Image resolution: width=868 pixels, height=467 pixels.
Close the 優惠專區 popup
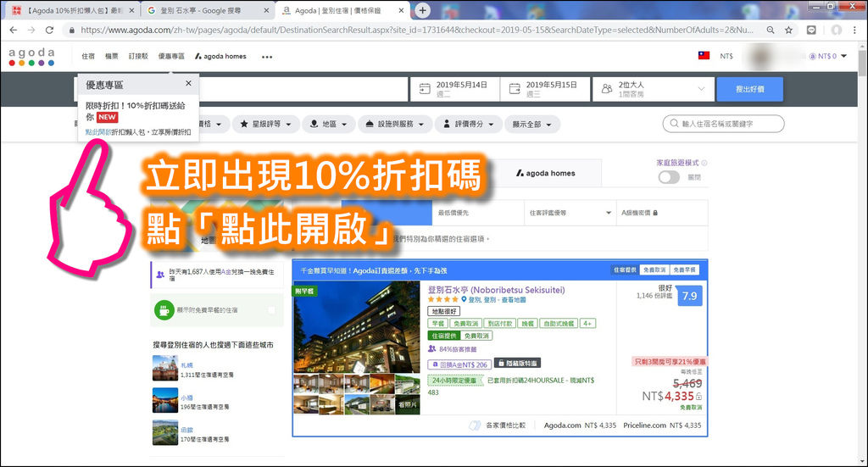188,83
